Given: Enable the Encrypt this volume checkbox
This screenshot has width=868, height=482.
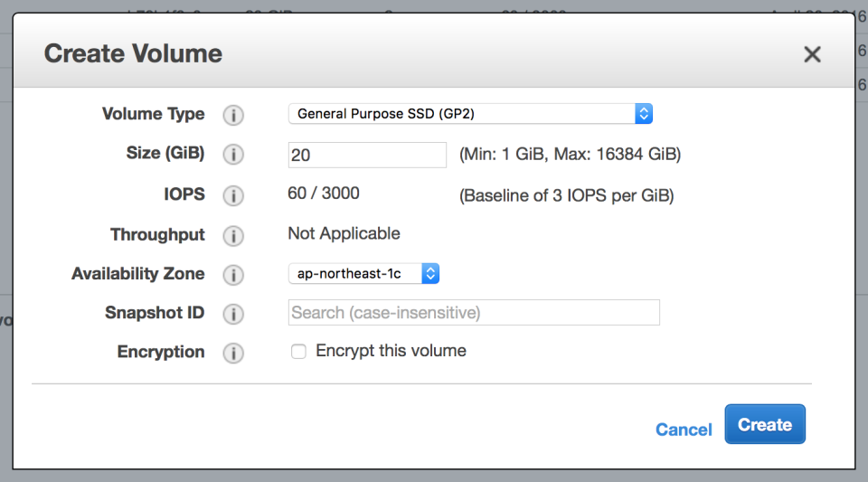Looking at the screenshot, I should [298, 351].
